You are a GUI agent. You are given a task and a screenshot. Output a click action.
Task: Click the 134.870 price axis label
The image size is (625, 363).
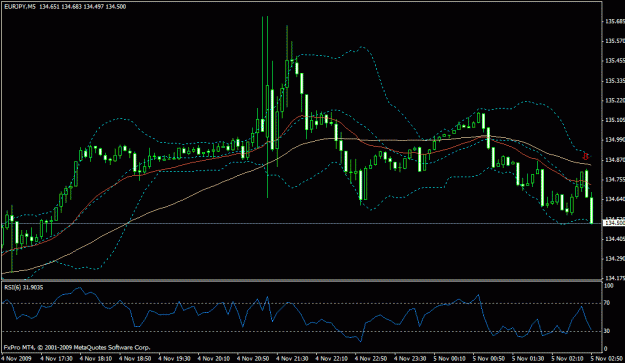[615, 160]
